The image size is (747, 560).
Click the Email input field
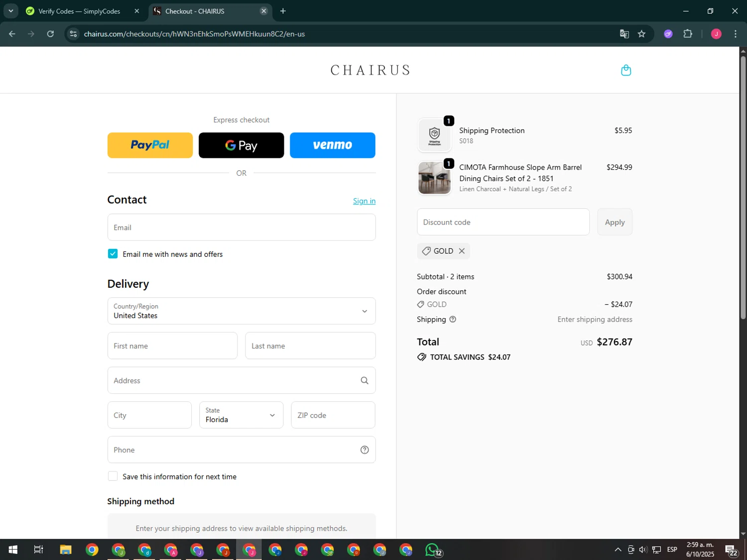click(x=242, y=227)
